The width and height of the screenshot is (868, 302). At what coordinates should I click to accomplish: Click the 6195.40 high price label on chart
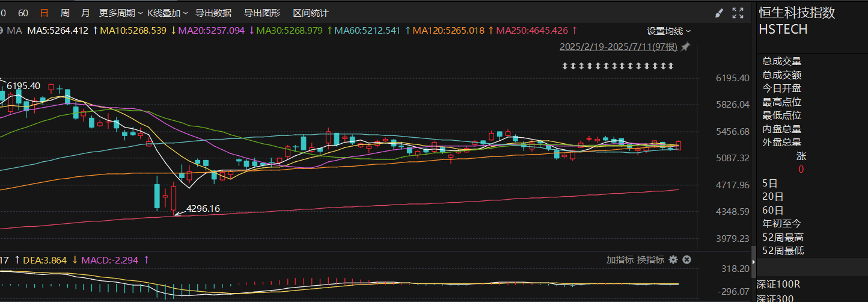tap(23, 86)
